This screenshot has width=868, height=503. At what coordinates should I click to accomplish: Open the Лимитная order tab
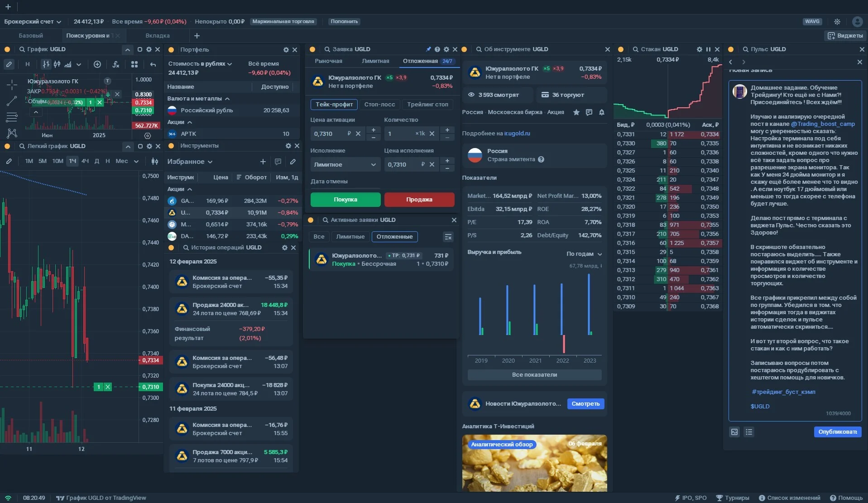(x=375, y=61)
